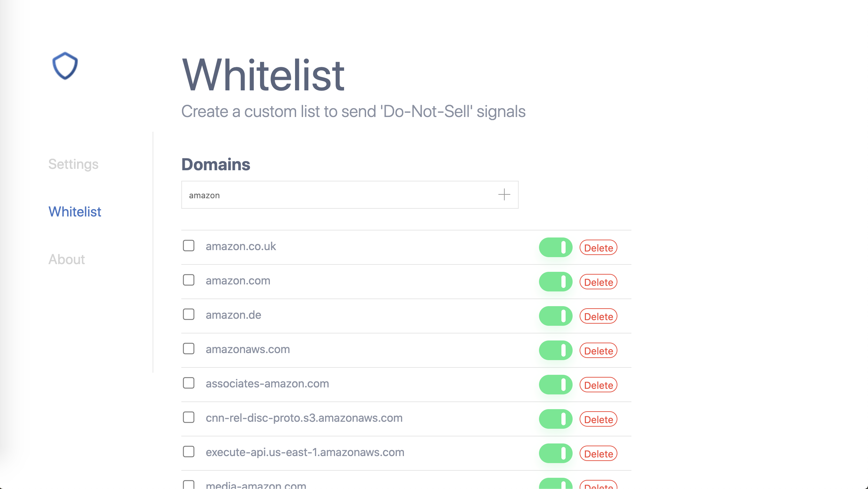Screen dimensions: 868x489
Task: Delete the associates-amazon.com domain
Action: [598, 385]
